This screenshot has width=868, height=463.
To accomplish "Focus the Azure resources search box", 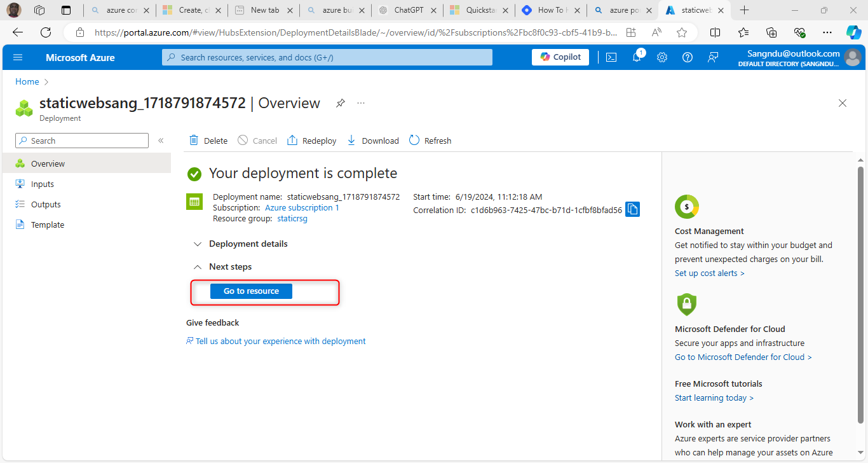I will click(x=327, y=57).
